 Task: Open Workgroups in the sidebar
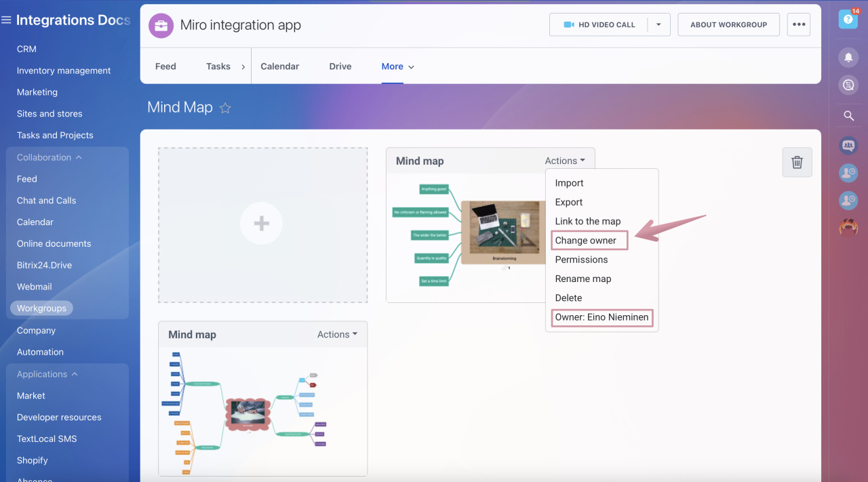coord(41,308)
